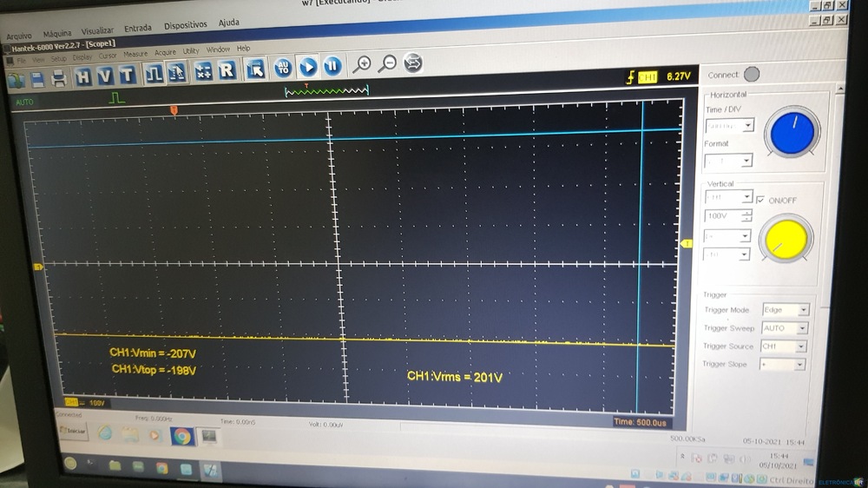
Task: Select the orange trigger position marker atop grid
Action: [174, 111]
